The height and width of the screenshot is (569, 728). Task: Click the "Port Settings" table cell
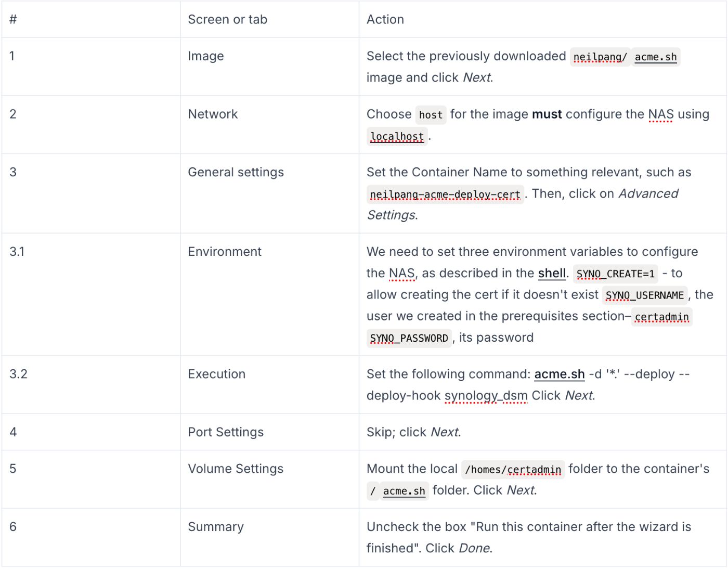(226, 432)
